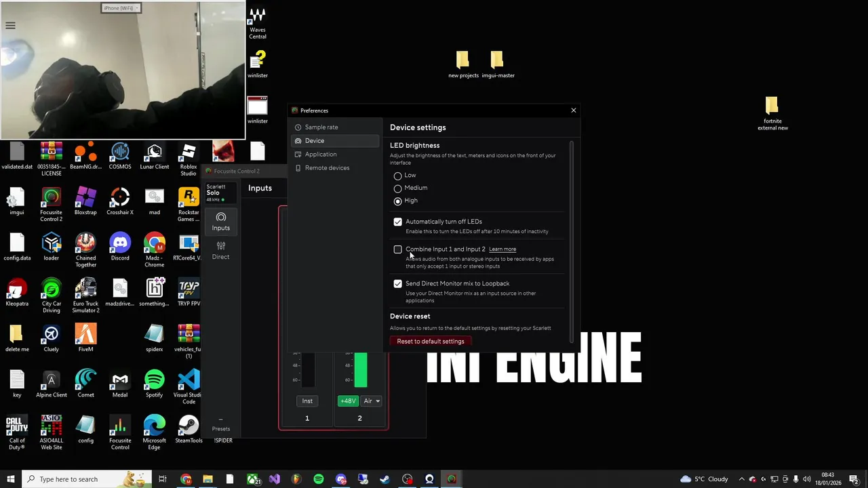Open Euro Truck Simulator 2 shortcut
868x488 pixels.
click(x=85, y=297)
